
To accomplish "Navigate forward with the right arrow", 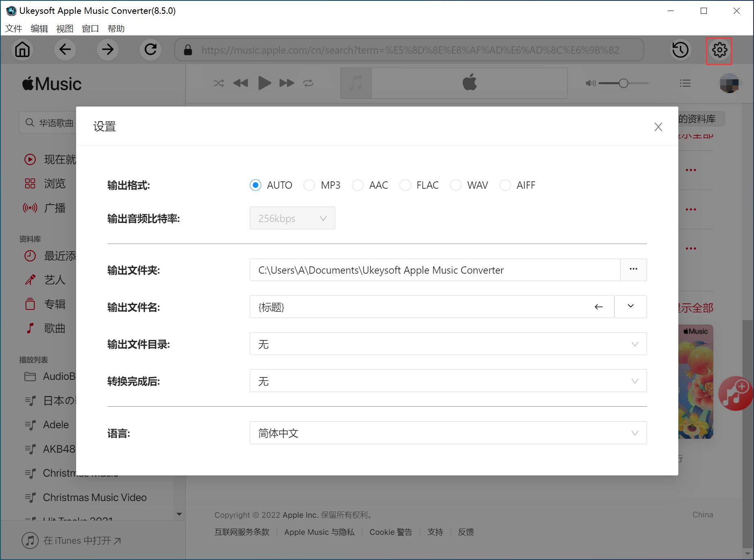I will click(108, 50).
